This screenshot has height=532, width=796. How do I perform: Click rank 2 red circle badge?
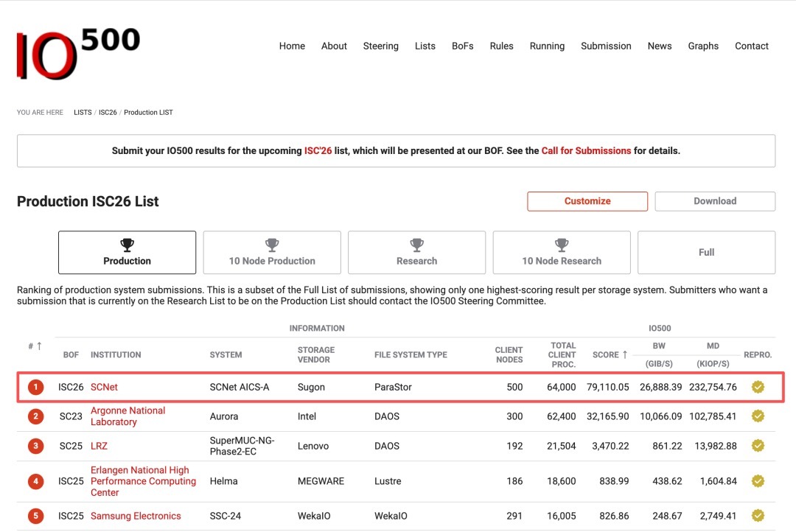coord(35,416)
